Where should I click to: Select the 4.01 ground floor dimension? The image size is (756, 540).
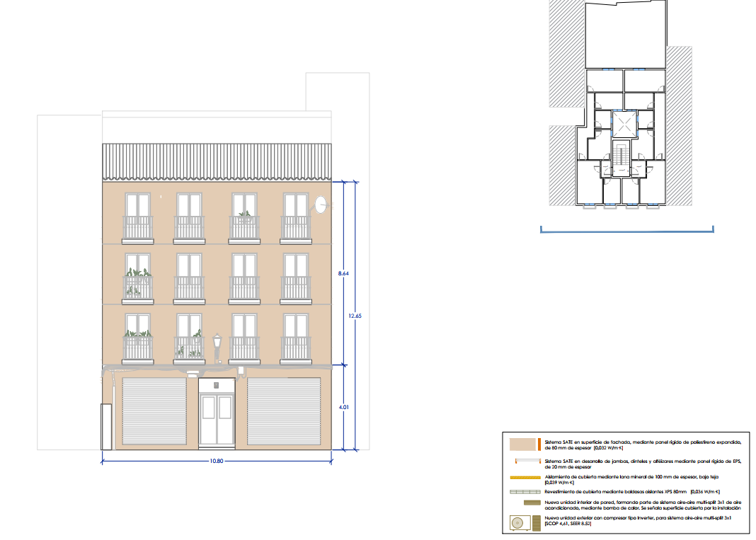tap(344, 408)
